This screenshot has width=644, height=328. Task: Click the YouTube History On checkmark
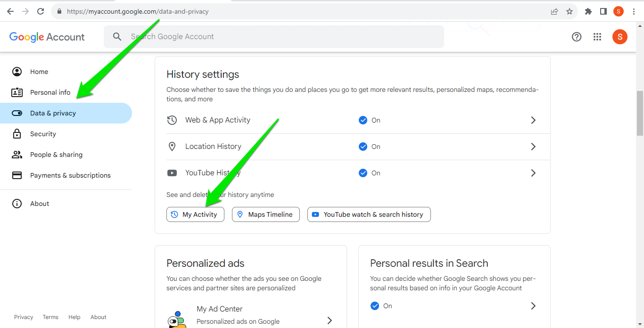pos(363,173)
